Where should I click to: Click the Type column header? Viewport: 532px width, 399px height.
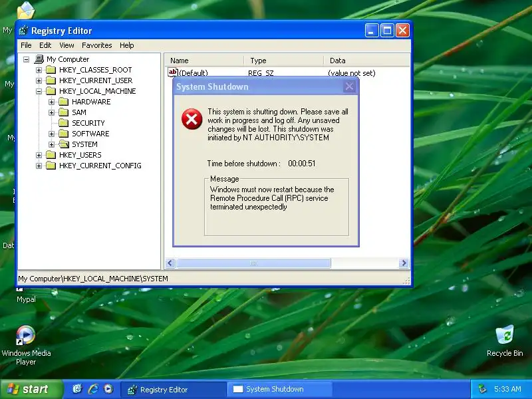[284, 61]
